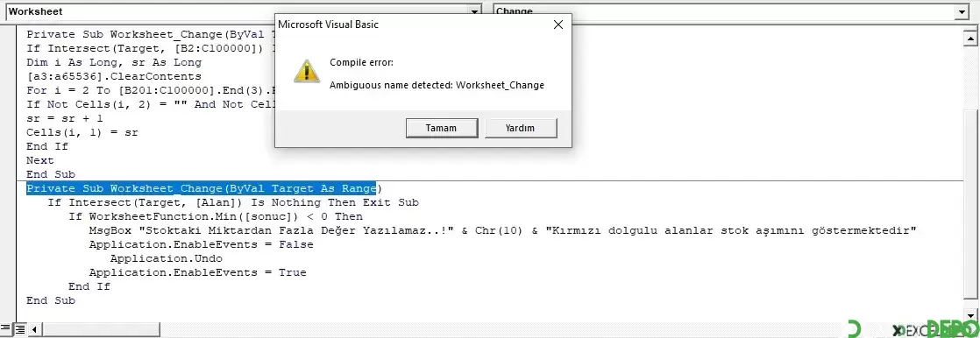Viewport: 980px width, 338px height.
Task: Click the ClearContents code line
Action: pos(114,76)
